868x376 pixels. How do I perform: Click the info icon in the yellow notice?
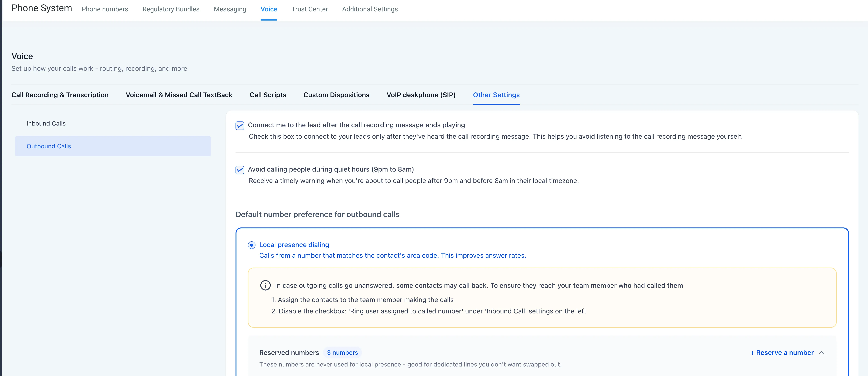[265, 285]
